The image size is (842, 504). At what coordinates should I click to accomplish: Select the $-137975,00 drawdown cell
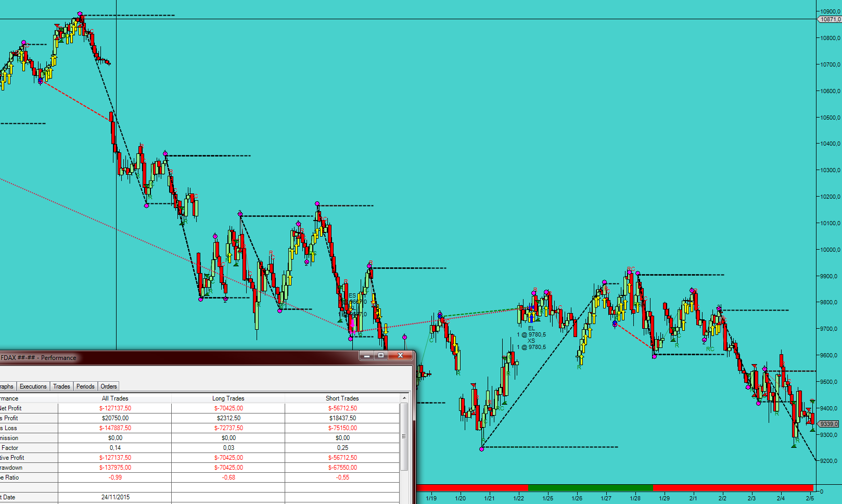tap(115, 468)
